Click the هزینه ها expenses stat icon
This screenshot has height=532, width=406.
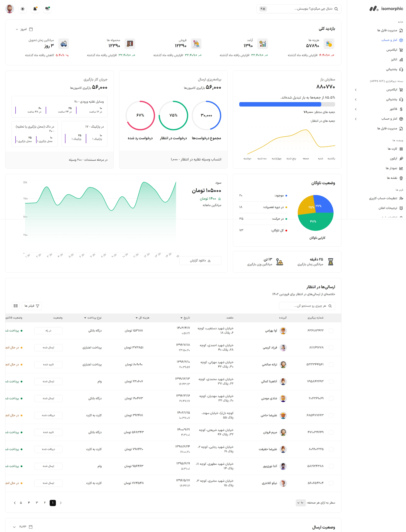(329, 44)
